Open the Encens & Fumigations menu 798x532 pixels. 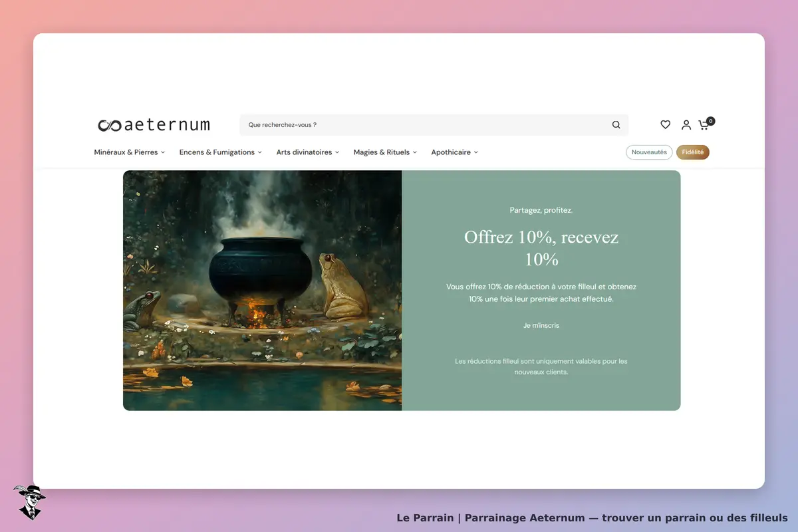coord(221,152)
